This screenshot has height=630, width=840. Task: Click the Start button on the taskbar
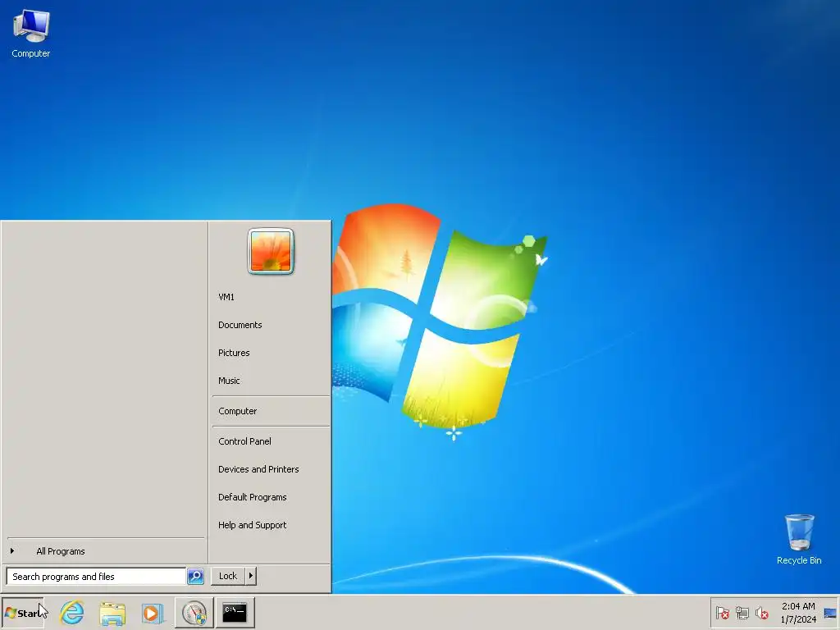click(23, 613)
